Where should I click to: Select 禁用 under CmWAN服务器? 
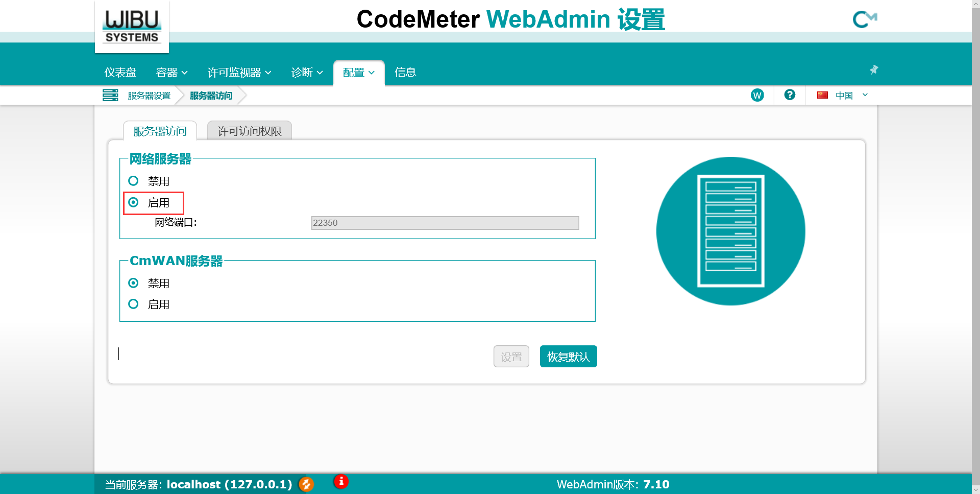pos(133,283)
